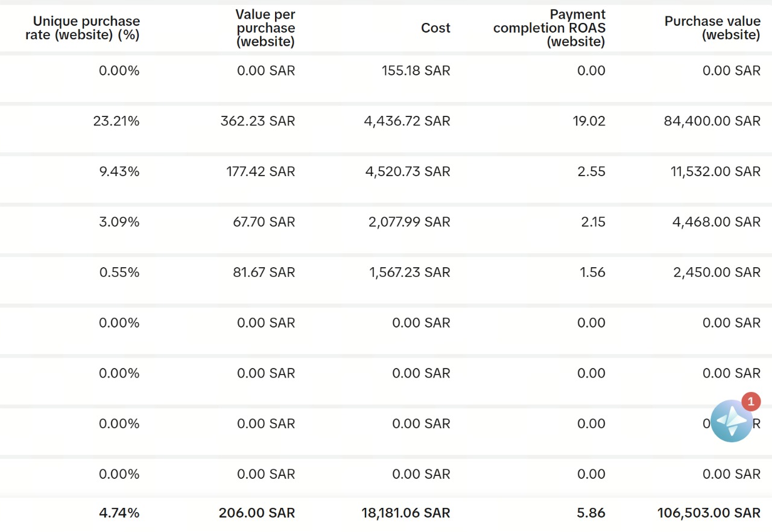Select the 1.56 ROAS cell
Image resolution: width=772 pixels, height=532 pixels.
click(x=592, y=273)
